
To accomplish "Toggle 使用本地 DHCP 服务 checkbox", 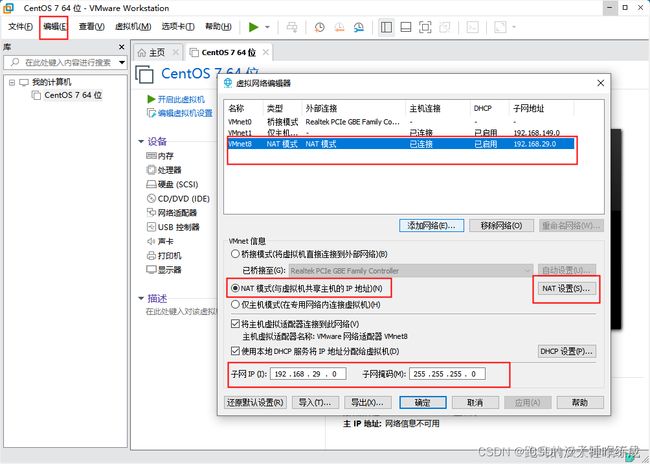I will point(235,351).
